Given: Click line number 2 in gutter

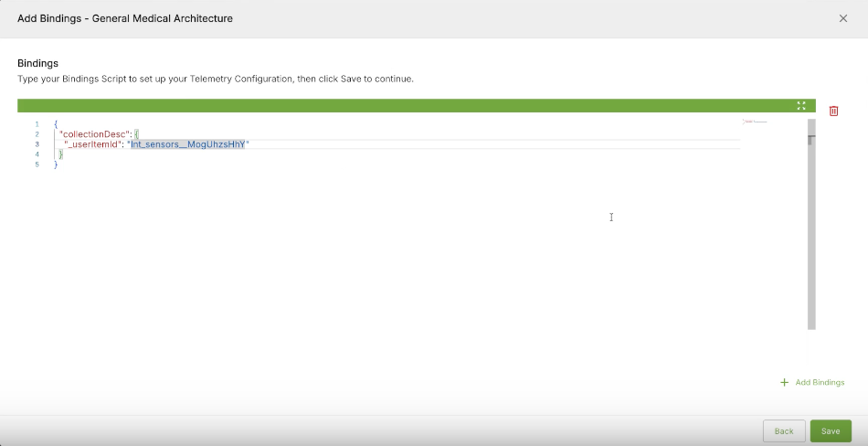Looking at the screenshot, I should pos(37,134).
